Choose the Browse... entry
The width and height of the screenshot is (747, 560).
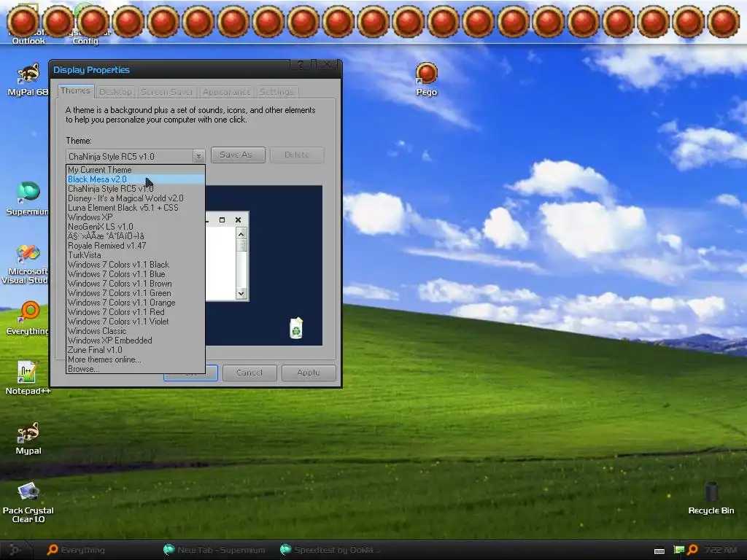(135, 368)
